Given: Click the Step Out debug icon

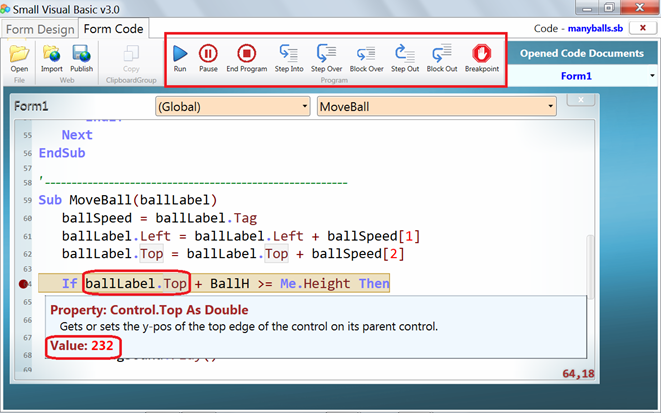Looking at the screenshot, I should (x=404, y=54).
